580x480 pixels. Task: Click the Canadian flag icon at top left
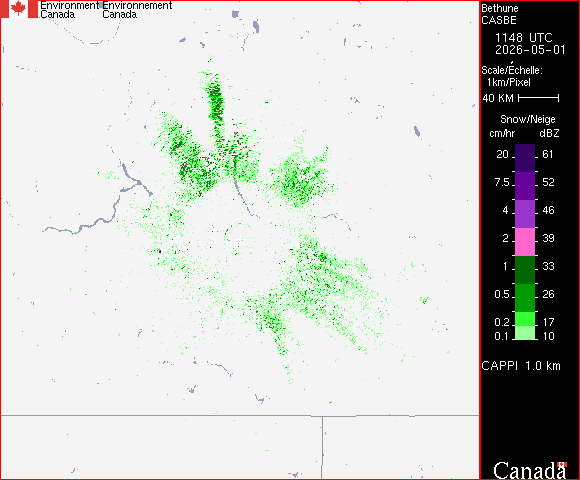(x=19, y=9)
